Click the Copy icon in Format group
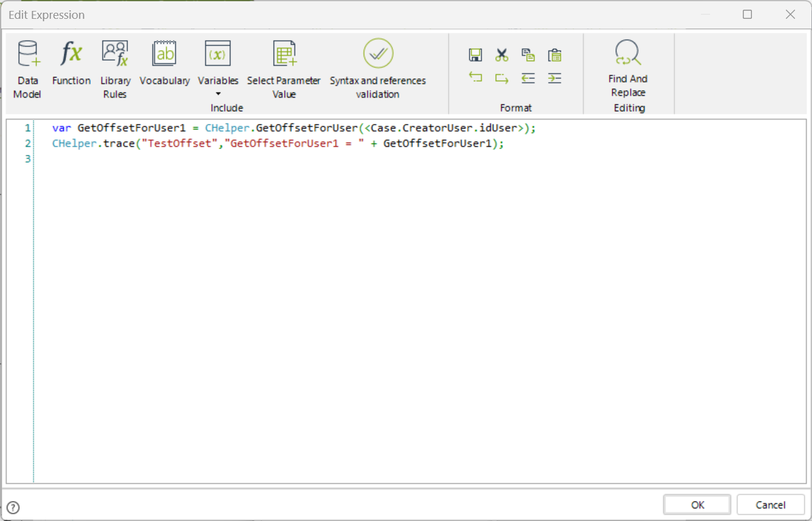The height and width of the screenshot is (521, 812). click(x=528, y=55)
